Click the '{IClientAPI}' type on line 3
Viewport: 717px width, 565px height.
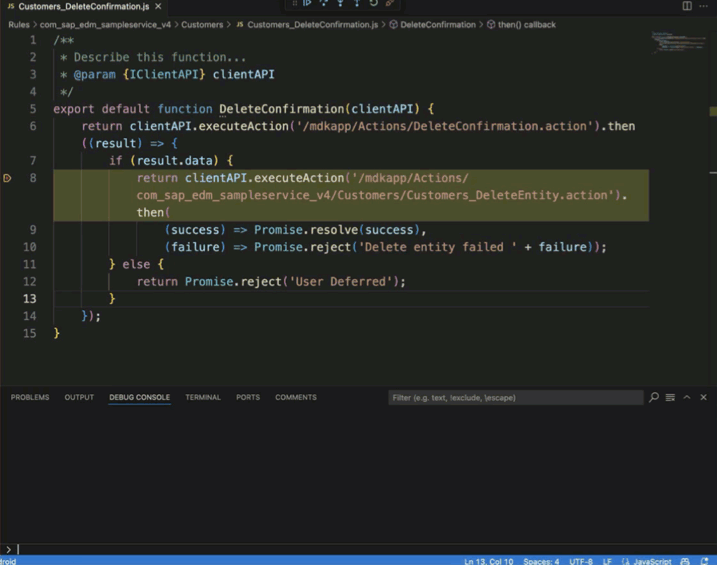point(164,74)
